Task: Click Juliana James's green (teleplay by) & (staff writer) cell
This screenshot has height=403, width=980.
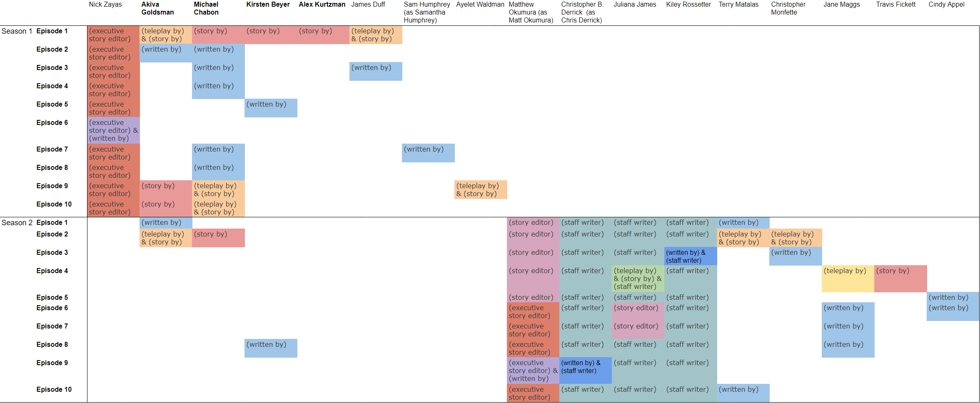Action: click(x=638, y=279)
